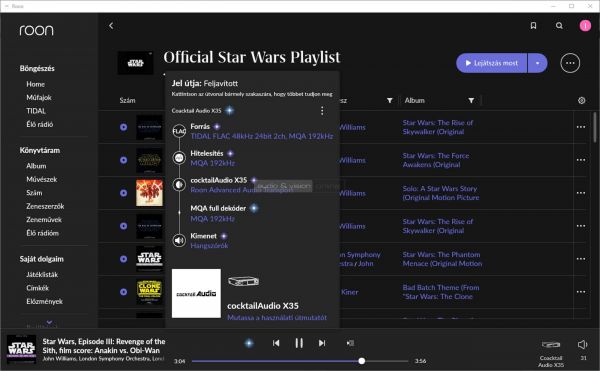Expand the Lejátszás most dropdown arrow
Image resolution: width=600 pixels, height=371 pixels.
tap(538, 63)
